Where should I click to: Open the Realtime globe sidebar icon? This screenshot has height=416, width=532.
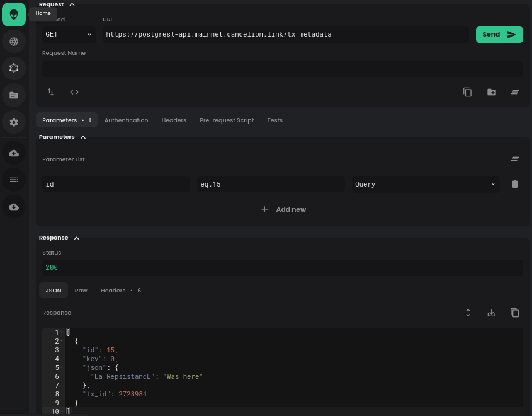pyautogui.click(x=14, y=42)
